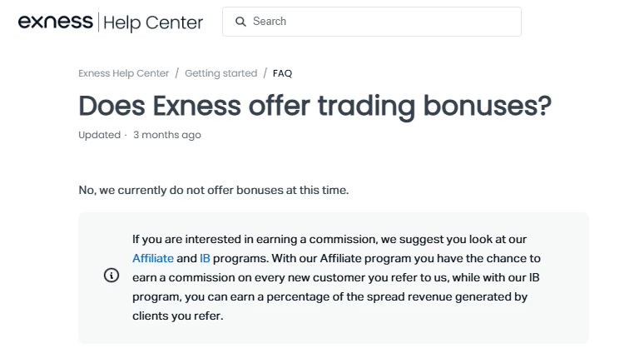Click the Updated label under the title
The height and width of the screenshot is (353, 644).
pos(99,135)
